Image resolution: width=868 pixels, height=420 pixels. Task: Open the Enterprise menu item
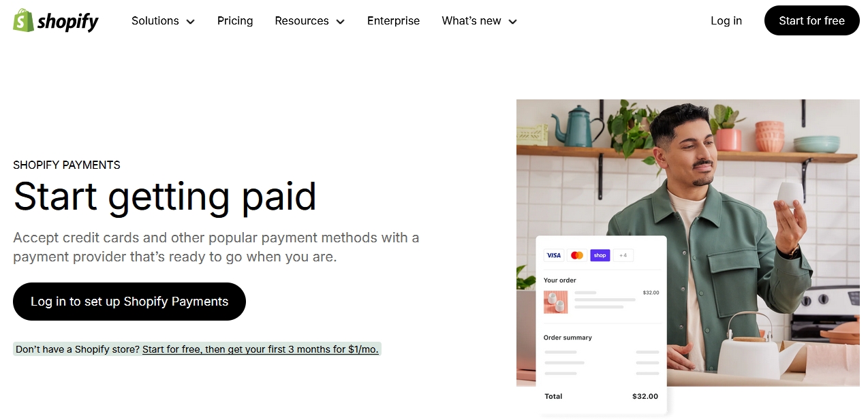coord(393,21)
